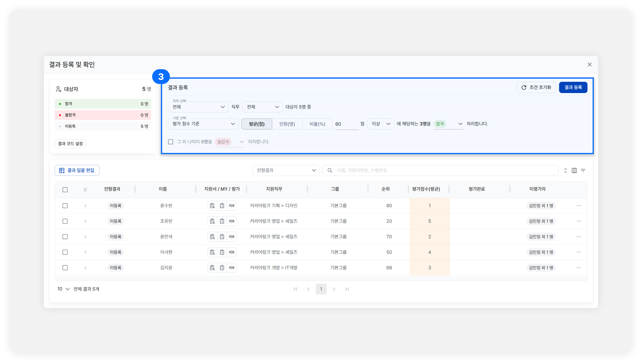Viewport: 642px width, 364px height.
Task: Open the MY clipboard icon for 윤민석
Action: click(222, 236)
